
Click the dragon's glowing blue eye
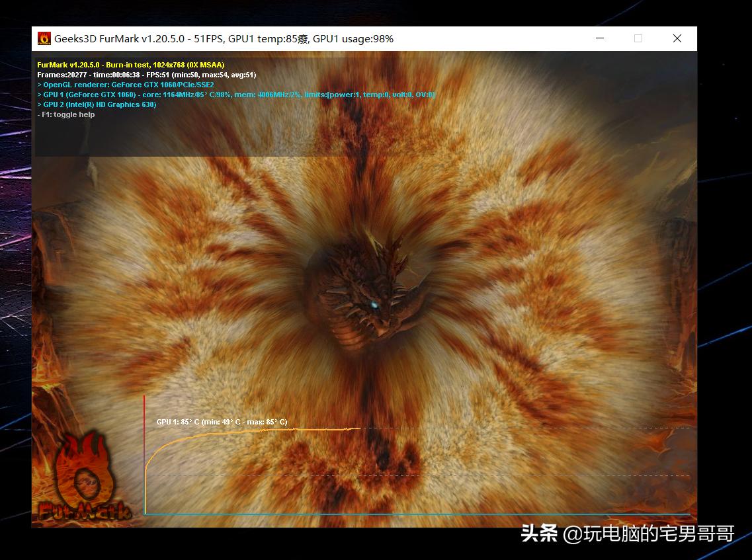click(x=374, y=305)
